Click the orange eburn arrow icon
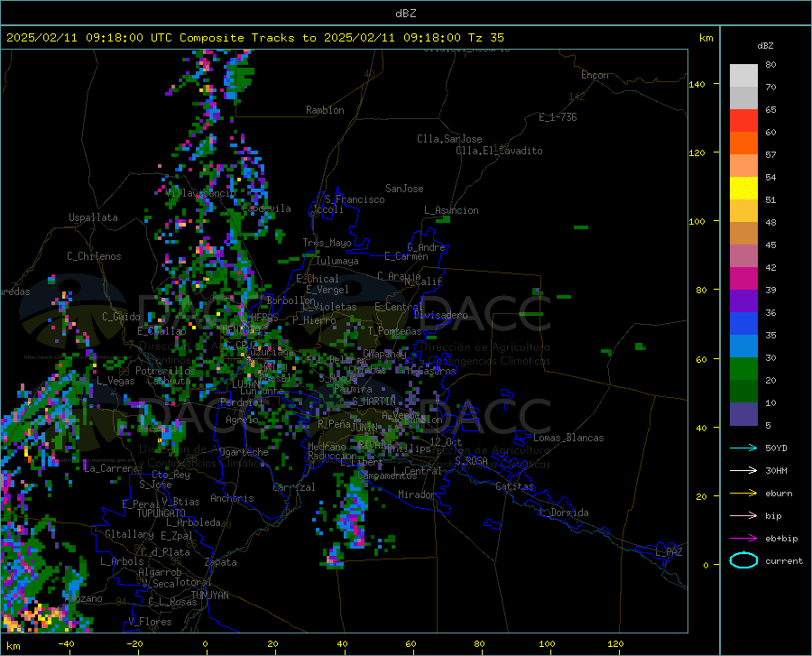812x656 pixels. [x=743, y=493]
